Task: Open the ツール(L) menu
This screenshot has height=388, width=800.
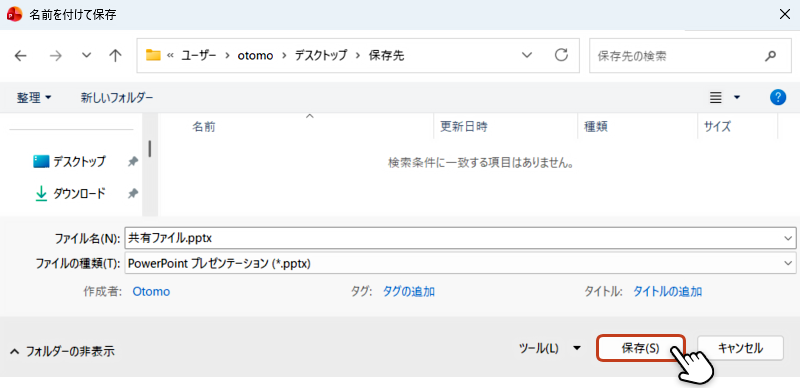Action: click(x=549, y=349)
